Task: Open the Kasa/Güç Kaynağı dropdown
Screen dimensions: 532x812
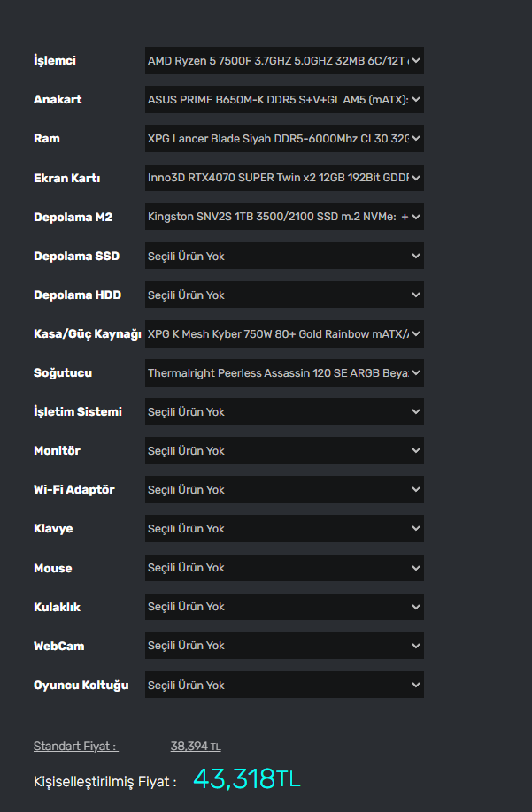Action: coord(284,334)
